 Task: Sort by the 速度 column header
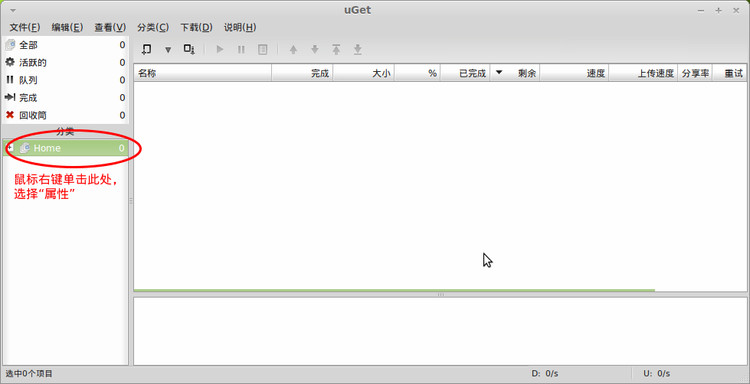[574, 73]
